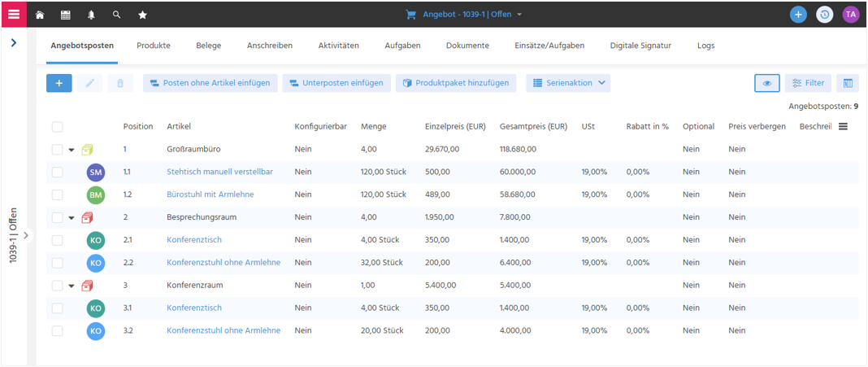This screenshot has height=367, width=868.
Task: Check the Besprechungsraum row checkbox
Action: point(57,217)
